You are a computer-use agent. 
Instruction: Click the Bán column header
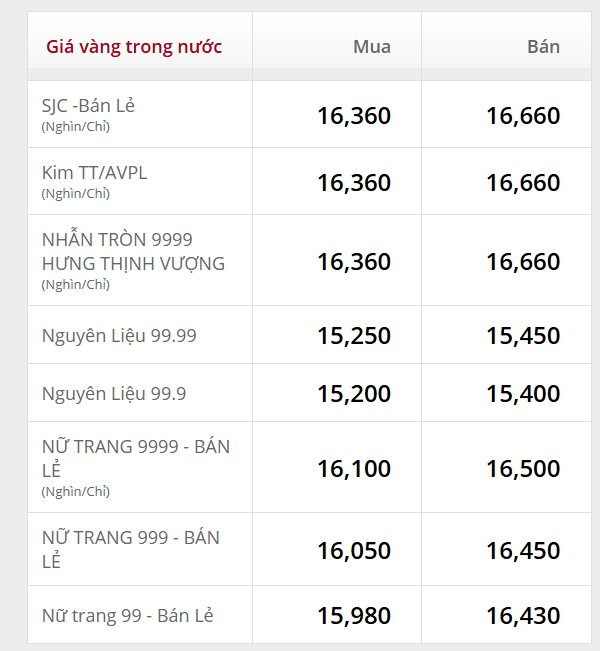pos(543,46)
